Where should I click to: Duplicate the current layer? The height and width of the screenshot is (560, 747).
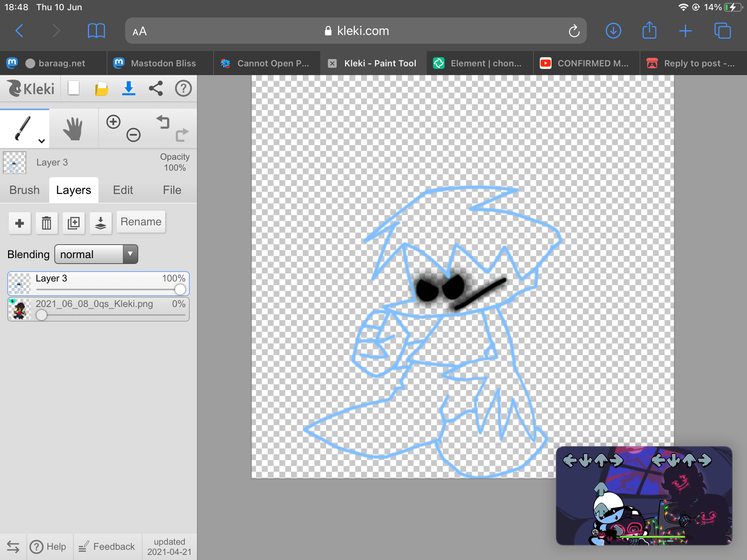tap(73, 223)
